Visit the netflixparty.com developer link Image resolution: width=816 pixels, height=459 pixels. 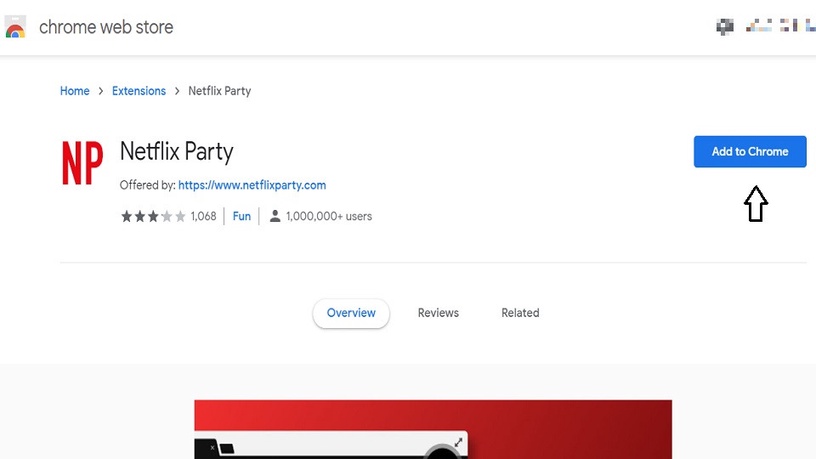(252, 185)
